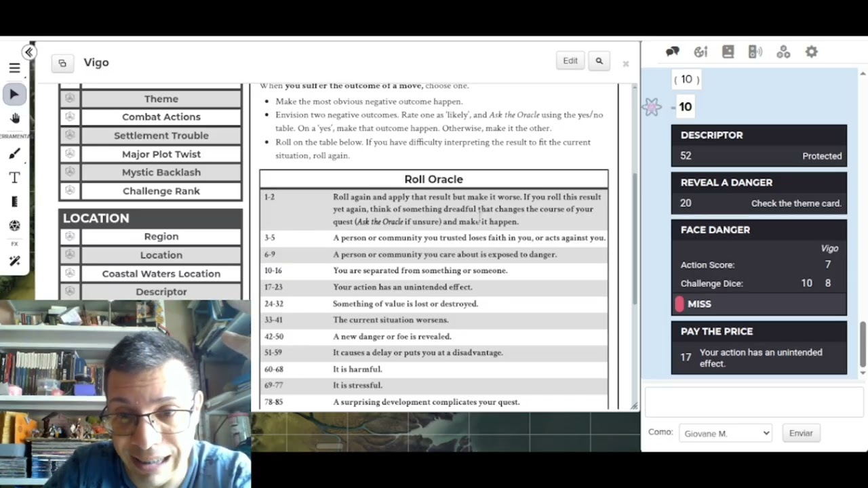868x488 pixels.
Task: Click the Enviar send button
Action: [801, 433]
